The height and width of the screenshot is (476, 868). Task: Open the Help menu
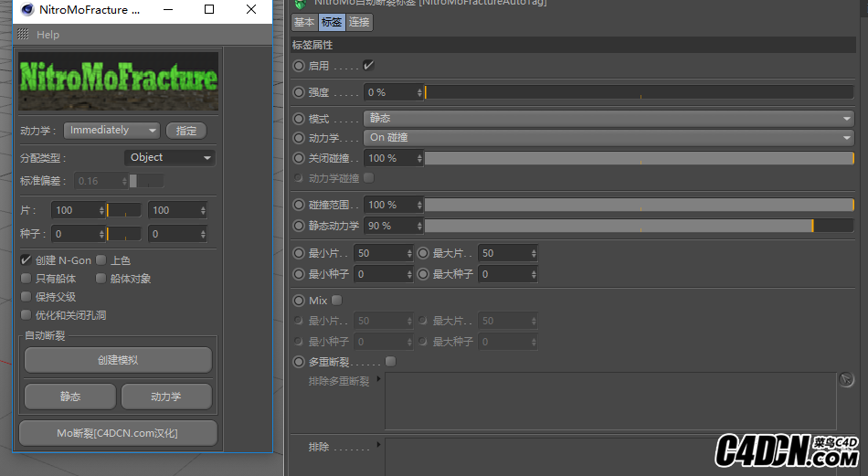[48, 35]
